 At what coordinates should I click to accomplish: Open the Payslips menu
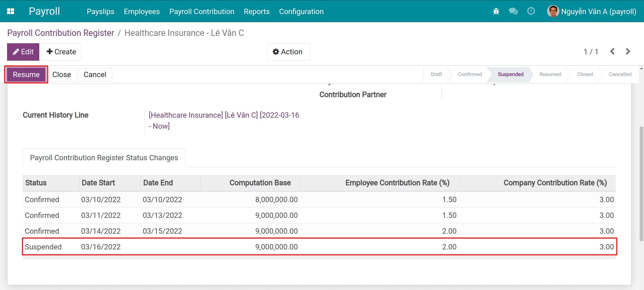[100, 11]
